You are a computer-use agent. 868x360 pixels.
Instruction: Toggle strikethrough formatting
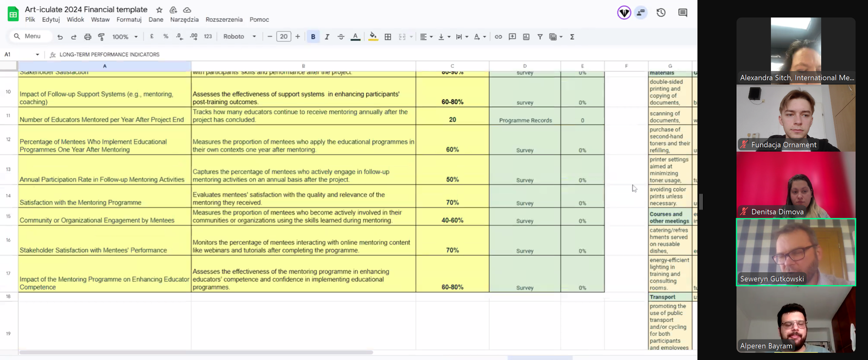[341, 37]
